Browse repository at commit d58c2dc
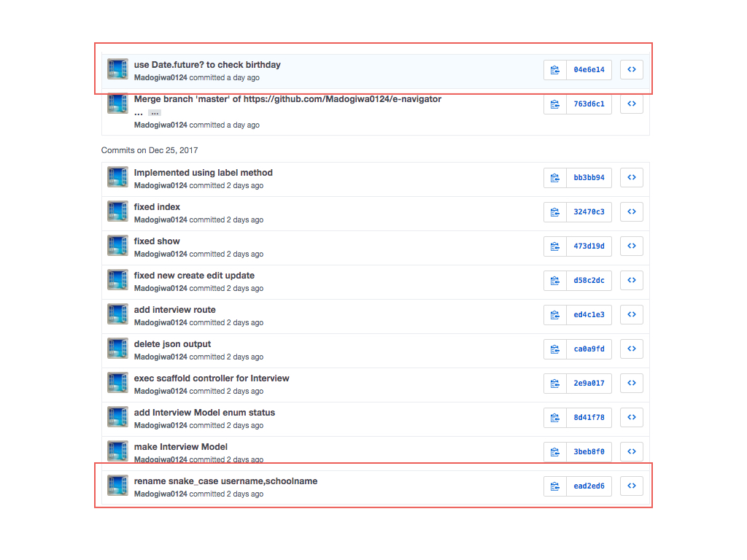This screenshot has height=560, width=747. (x=632, y=281)
